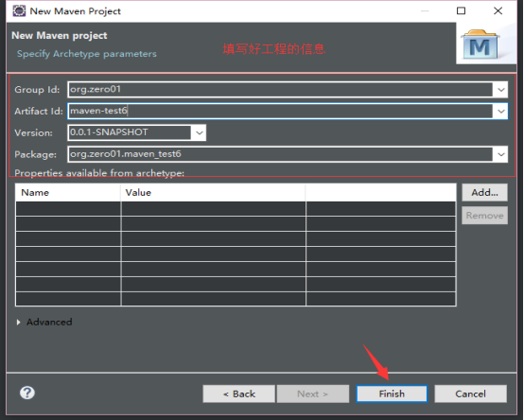
Task: Click the Name column header
Action: [68, 192]
